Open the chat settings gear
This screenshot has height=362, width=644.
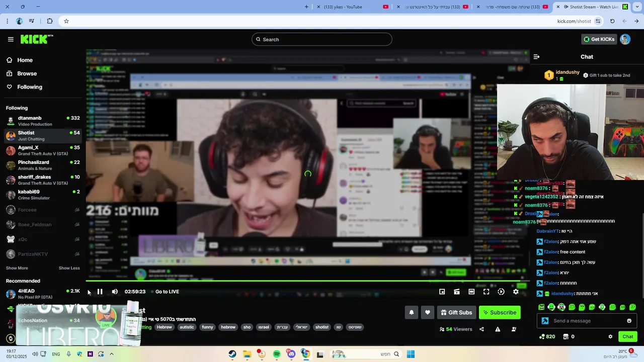pyautogui.click(x=610, y=336)
